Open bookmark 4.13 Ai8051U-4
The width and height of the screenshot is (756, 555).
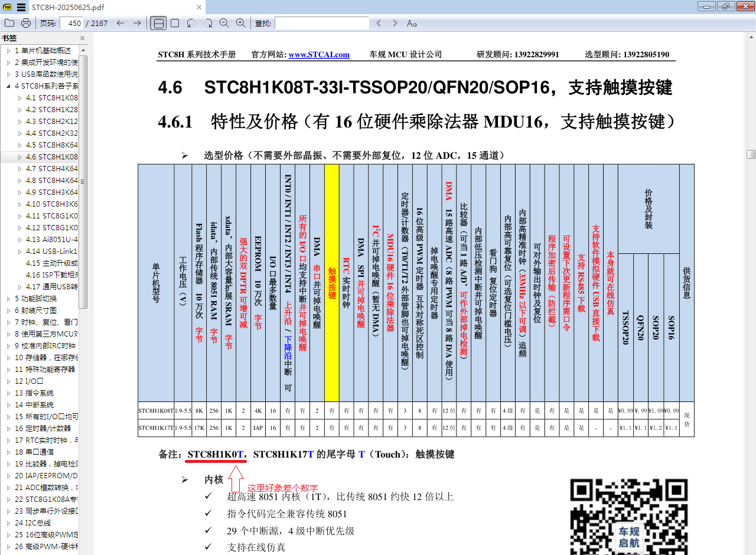tap(52, 240)
